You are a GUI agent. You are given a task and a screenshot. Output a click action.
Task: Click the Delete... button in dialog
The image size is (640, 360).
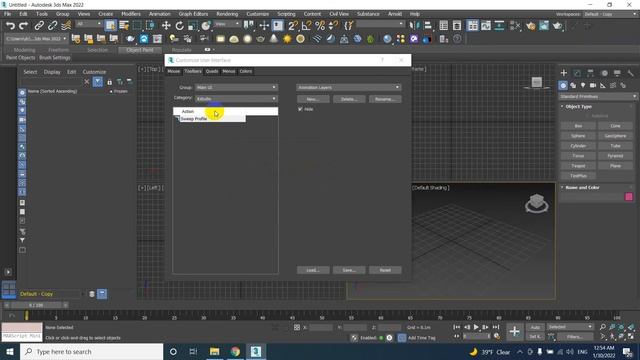pyautogui.click(x=349, y=99)
